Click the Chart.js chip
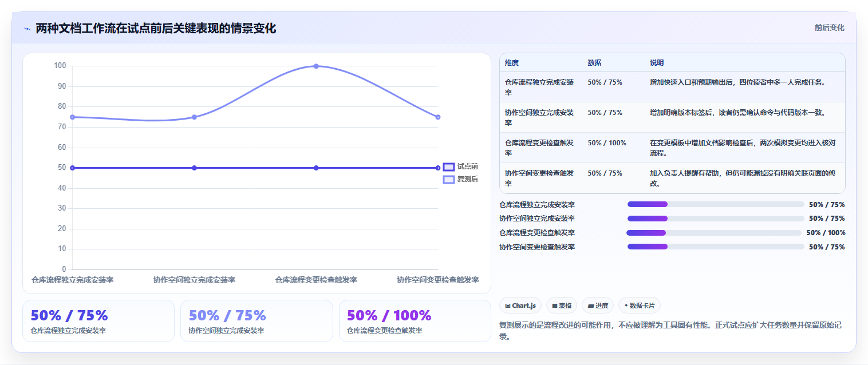 tap(520, 306)
